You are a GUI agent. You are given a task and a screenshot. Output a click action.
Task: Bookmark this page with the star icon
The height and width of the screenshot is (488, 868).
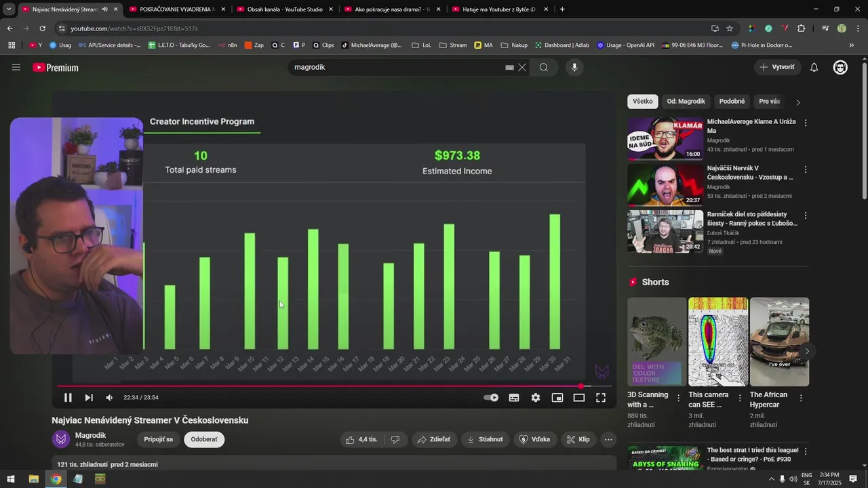click(730, 28)
